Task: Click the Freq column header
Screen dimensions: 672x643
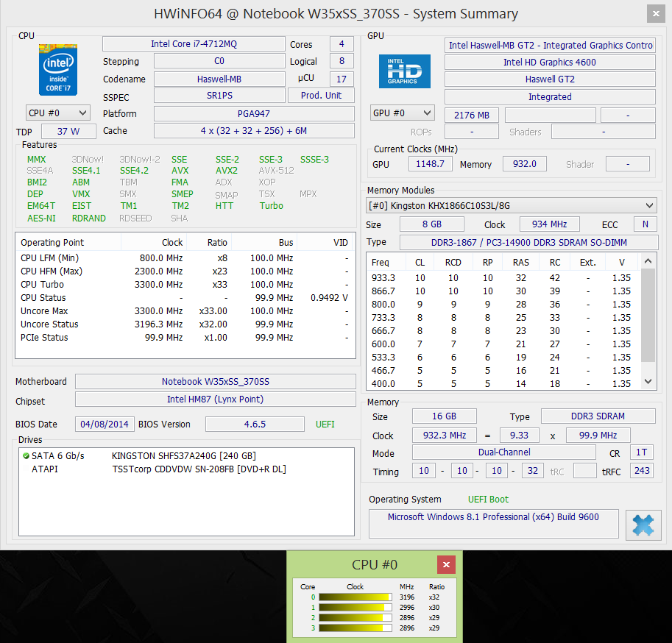Action: pos(386,262)
